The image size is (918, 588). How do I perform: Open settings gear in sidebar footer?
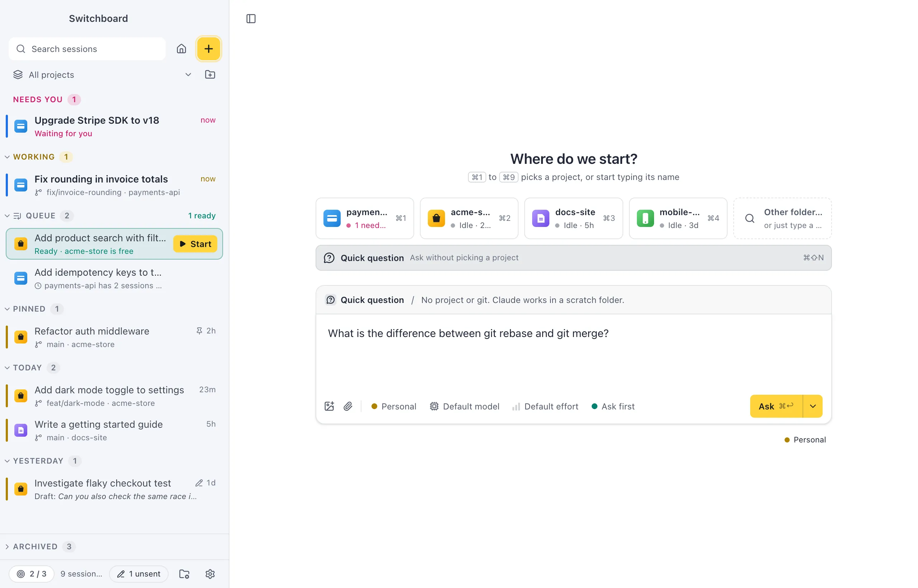pos(210,574)
